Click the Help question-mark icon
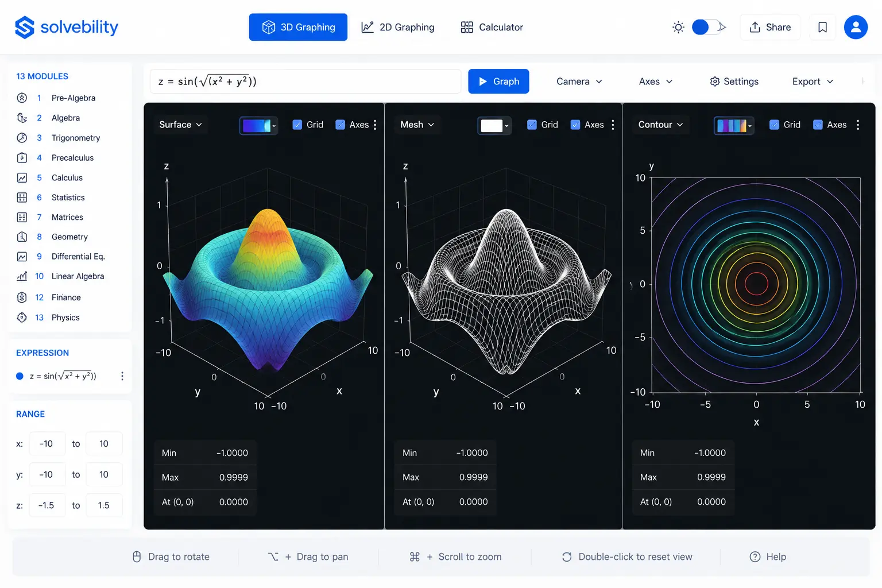 [755, 557]
